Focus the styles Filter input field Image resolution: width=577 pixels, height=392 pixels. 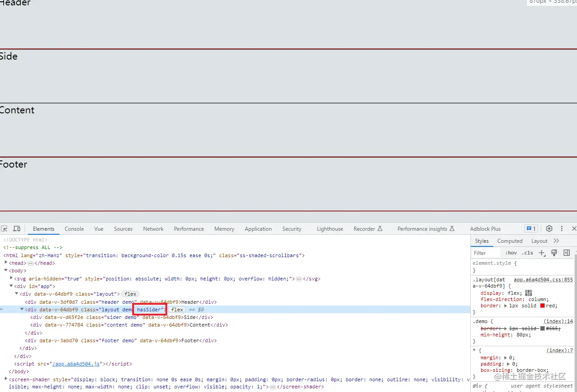[x=486, y=253]
